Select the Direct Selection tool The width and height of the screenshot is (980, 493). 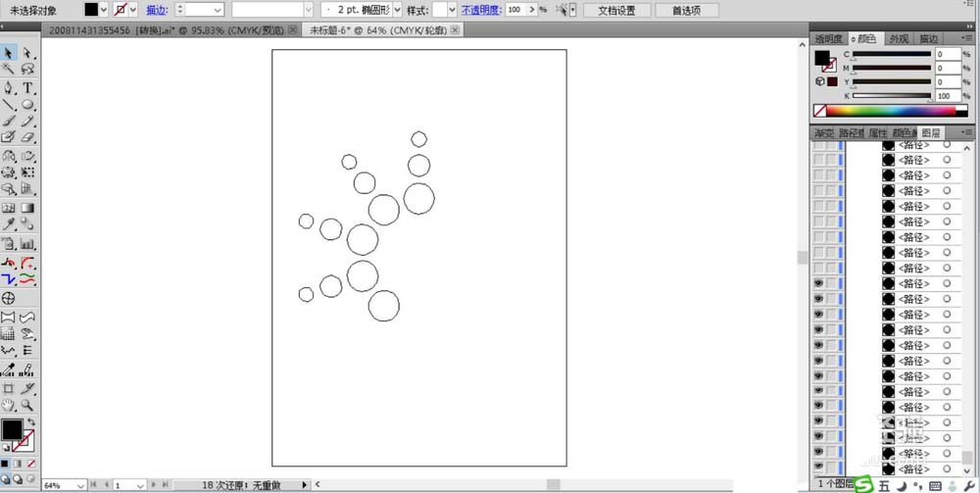(x=27, y=53)
